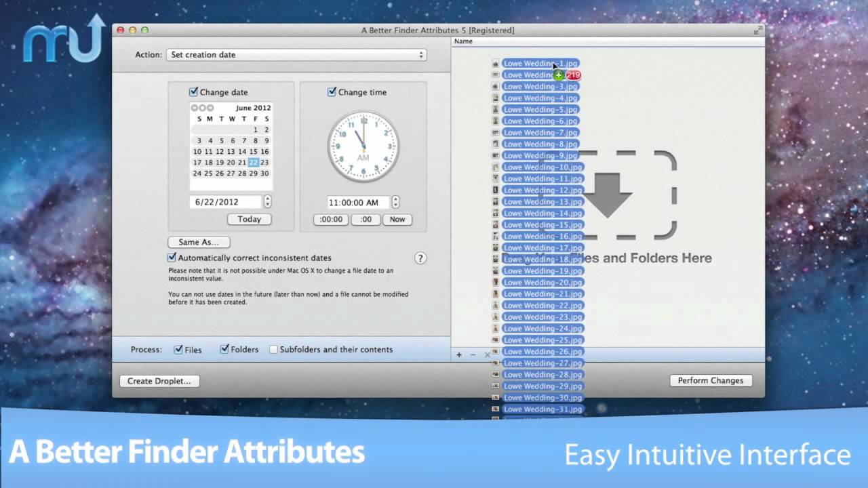This screenshot has width=868, height=488.
Task: Disable processing of Files
Action: (x=178, y=350)
